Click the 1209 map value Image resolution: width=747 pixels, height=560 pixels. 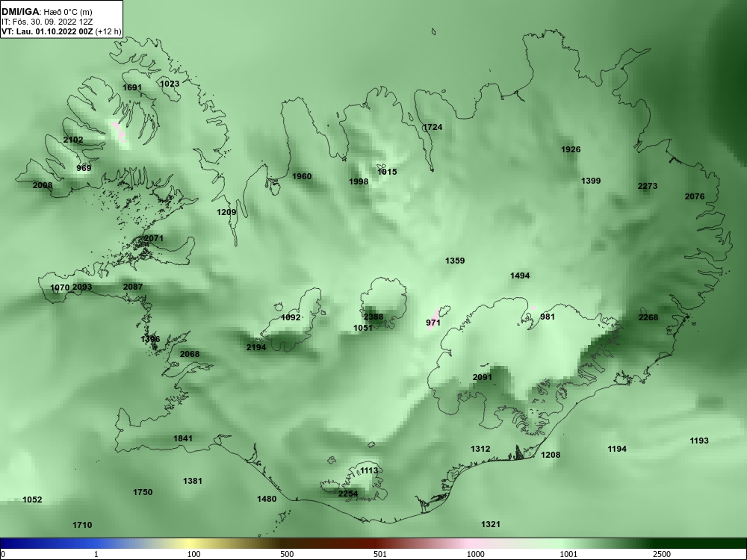(226, 212)
